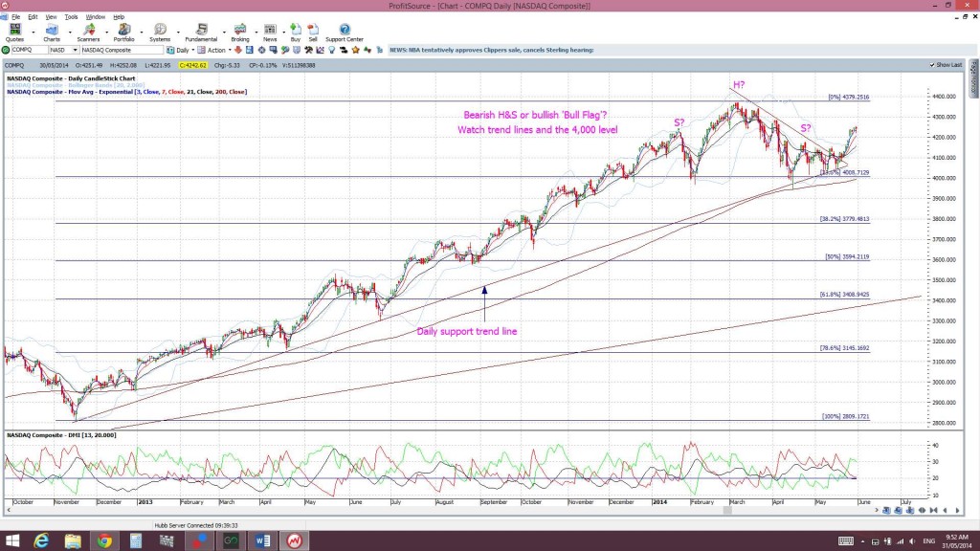The width and height of the screenshot is (980, 551).
Task: Open the Quotes module
Action: coord(14,33)
